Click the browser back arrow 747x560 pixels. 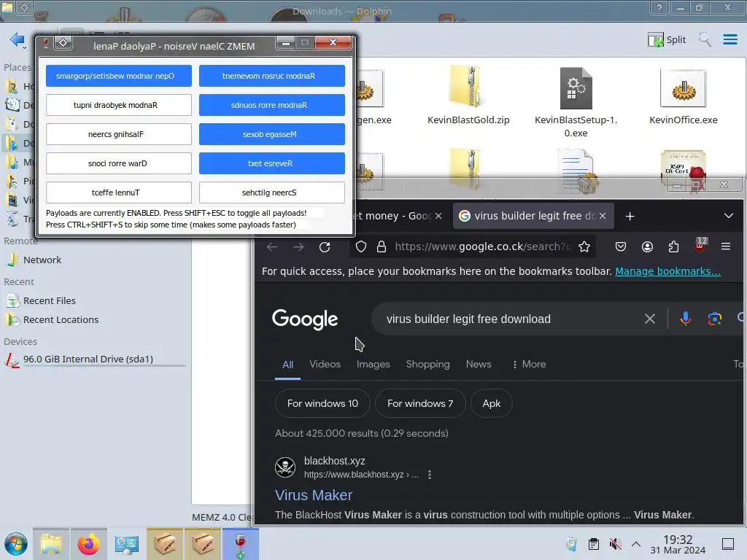272,246
